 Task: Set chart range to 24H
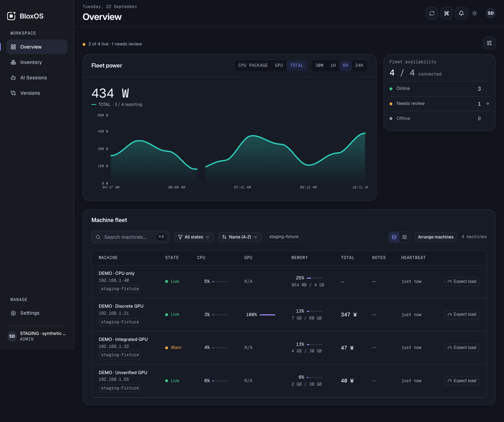(x=359, y=65)
